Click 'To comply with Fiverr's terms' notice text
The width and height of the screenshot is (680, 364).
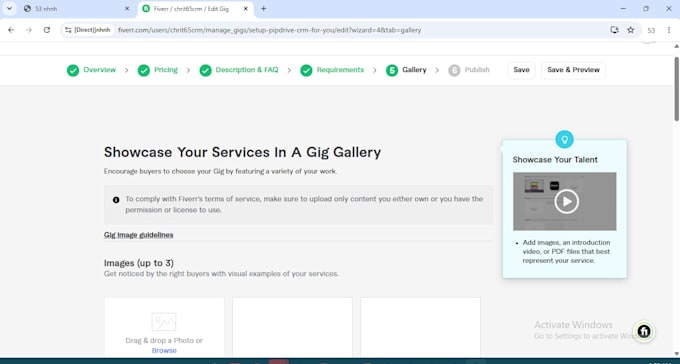coord(304,204)
